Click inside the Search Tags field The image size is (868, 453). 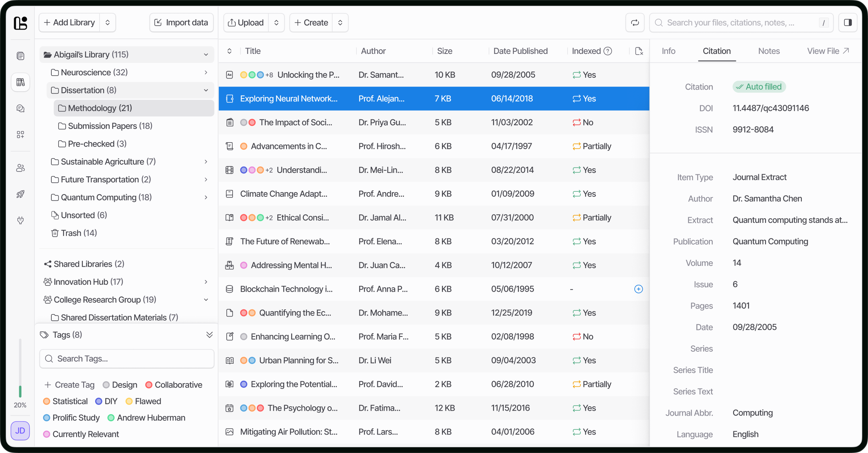click(x=126, y=359)
